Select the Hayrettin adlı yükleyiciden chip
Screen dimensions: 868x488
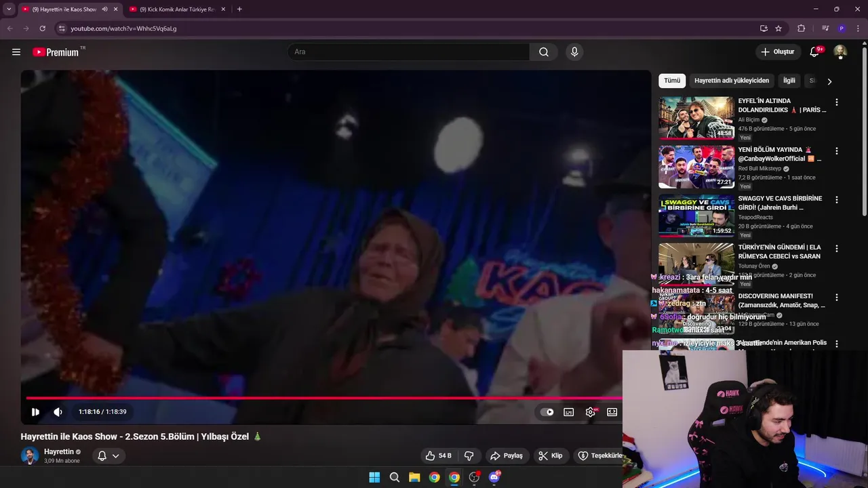[732, 81]
